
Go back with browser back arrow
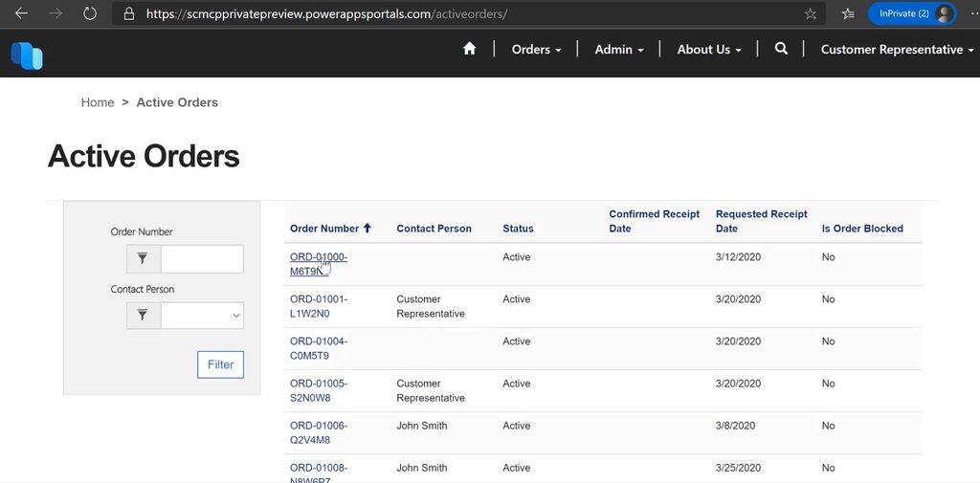pyautogui.click(x=21, y=13)
